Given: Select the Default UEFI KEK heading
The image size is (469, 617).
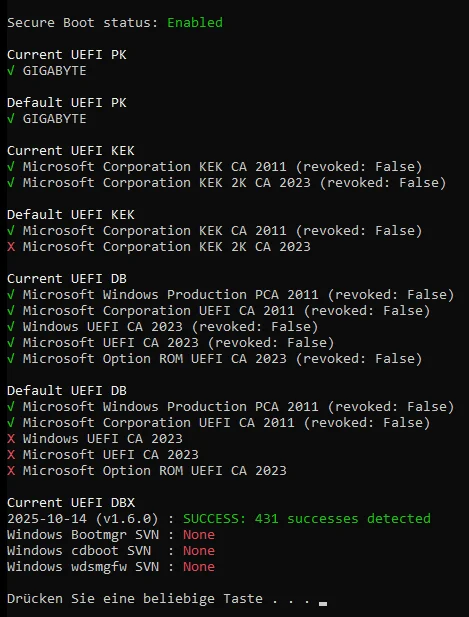Looking at the screenshot, I should pyautogui.click(x=71, y=215).
